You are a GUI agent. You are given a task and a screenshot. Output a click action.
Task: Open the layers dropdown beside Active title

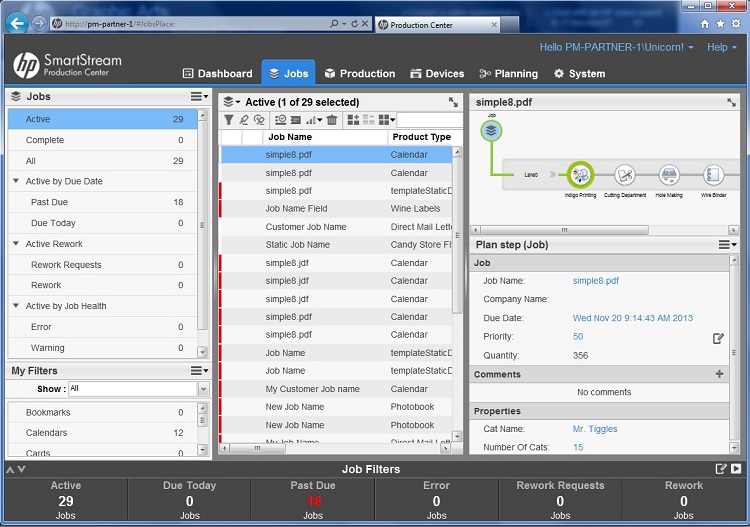pyautogui.click(x=232, y=102)
